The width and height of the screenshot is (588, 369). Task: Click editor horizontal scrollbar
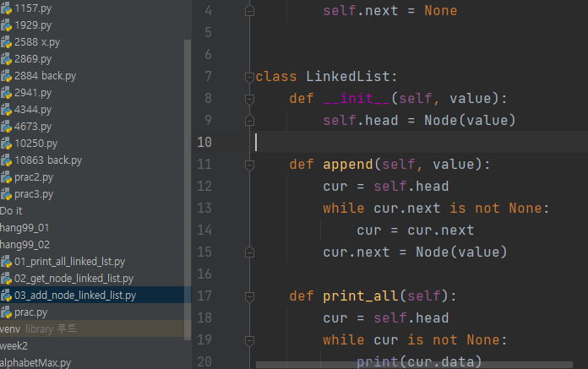(x=414, y=365)
